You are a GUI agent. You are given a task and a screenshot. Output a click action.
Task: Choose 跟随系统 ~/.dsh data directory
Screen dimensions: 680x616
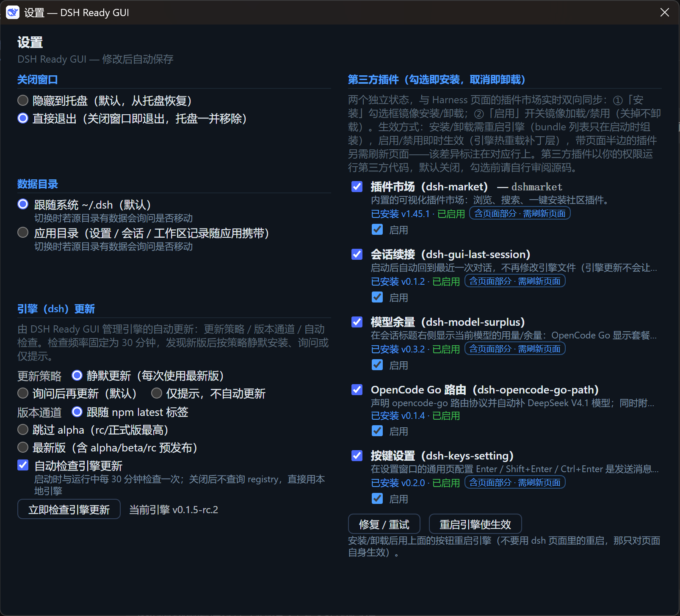click(x=23, y=204)
